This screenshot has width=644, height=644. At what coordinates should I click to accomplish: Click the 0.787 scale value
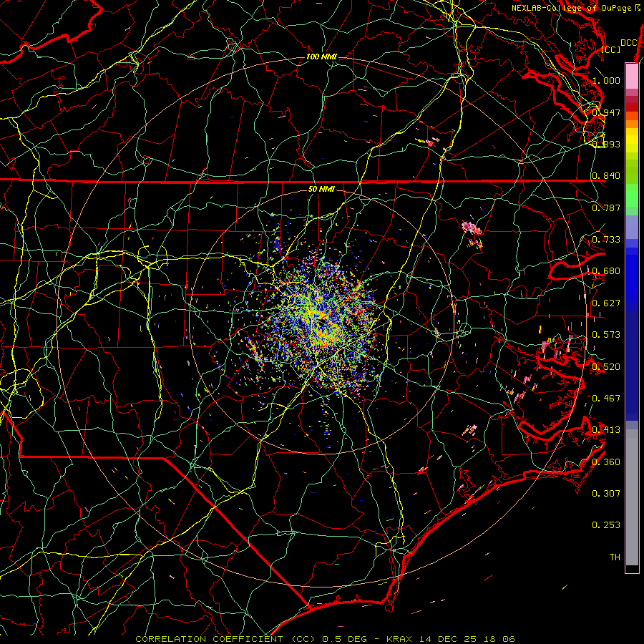[606, 208]
